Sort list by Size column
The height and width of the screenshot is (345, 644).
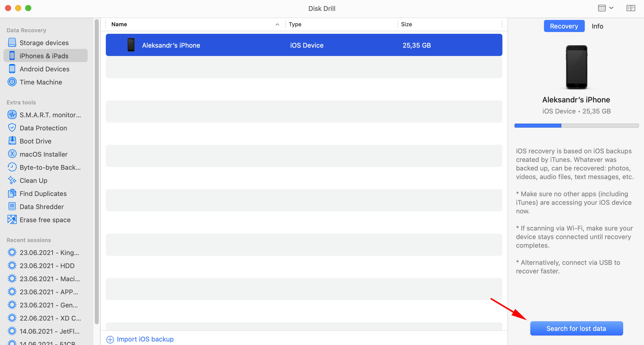[450, 24]
